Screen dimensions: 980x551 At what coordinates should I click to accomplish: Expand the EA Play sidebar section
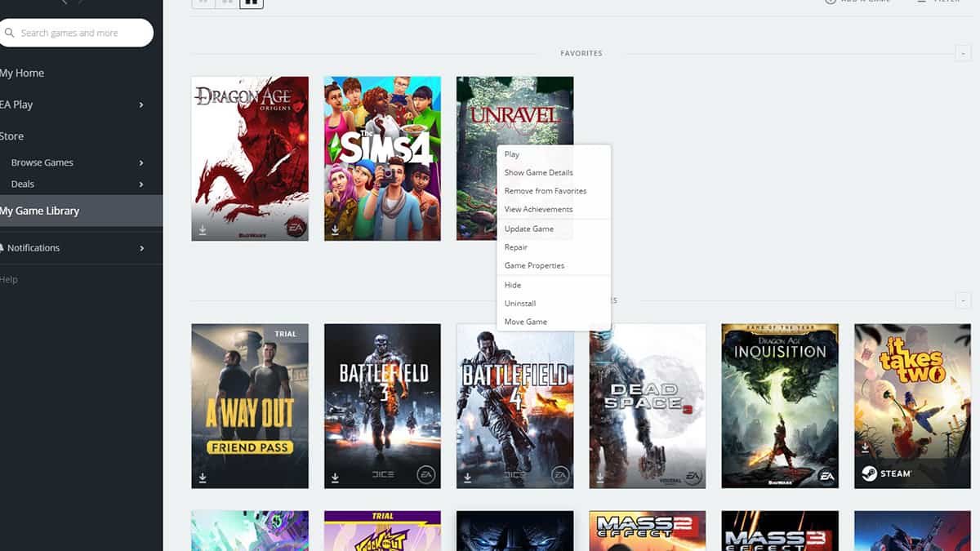[139, 104]
